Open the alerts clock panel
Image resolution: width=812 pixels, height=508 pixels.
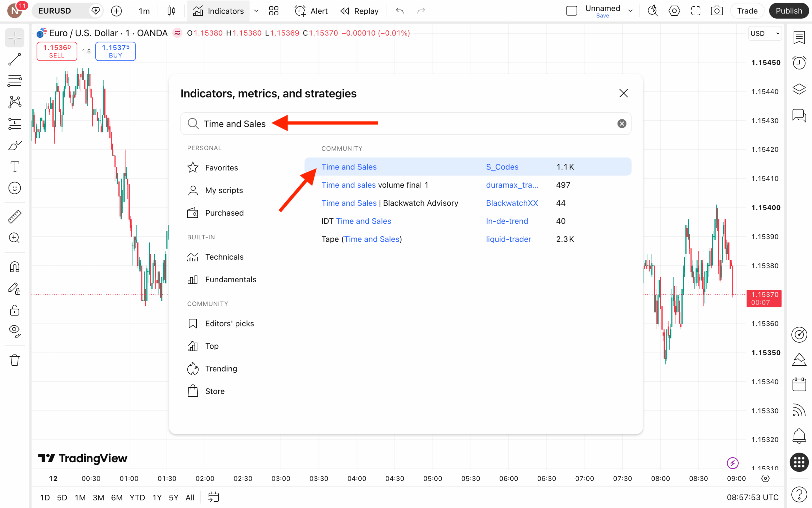799,63
